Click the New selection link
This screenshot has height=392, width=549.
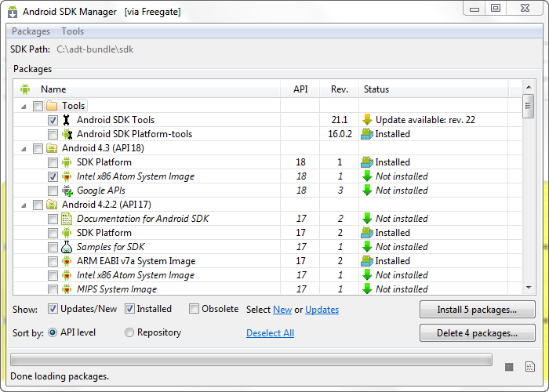click(282, 310)
